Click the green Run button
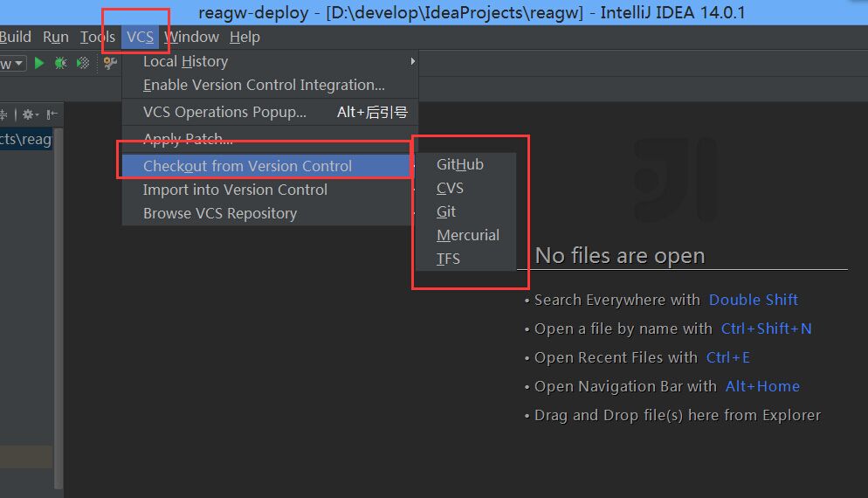Screen dimensions: 868x498 [x=39, y=63]
